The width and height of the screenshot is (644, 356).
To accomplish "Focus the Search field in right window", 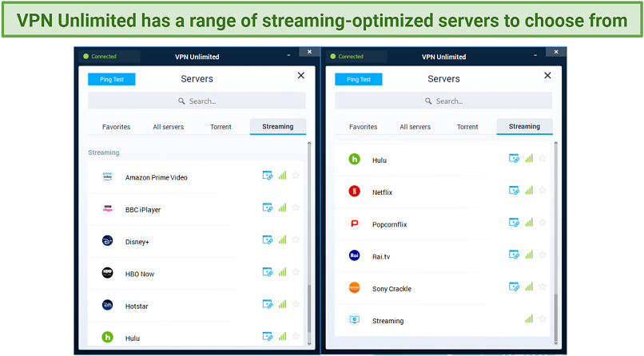I will (443, 101).
